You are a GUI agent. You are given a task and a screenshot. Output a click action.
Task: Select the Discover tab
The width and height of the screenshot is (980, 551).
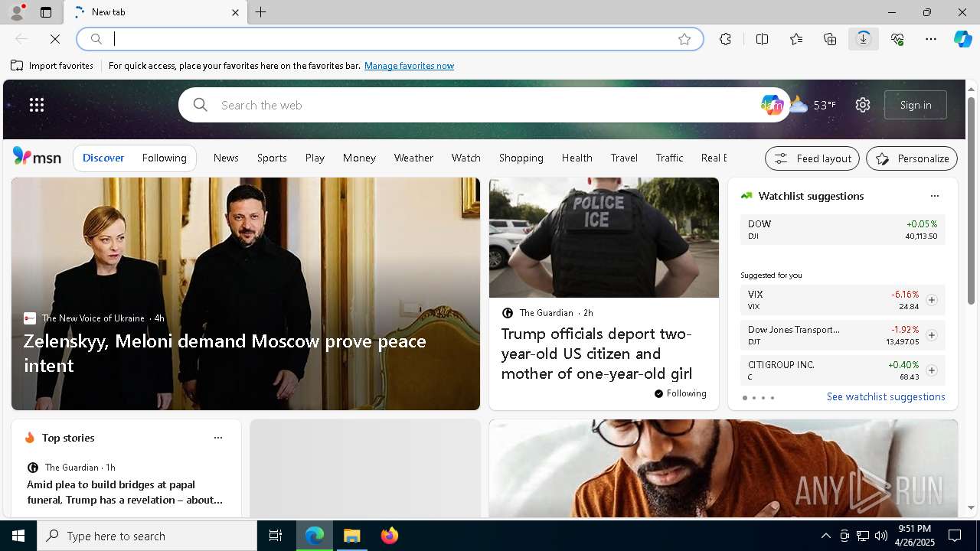103,158
